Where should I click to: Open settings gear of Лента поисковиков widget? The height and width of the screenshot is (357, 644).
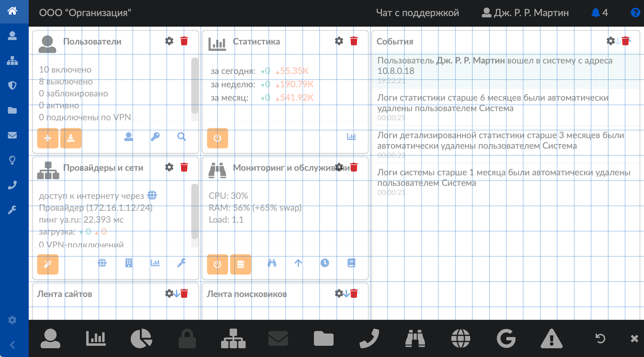point(339,293)
